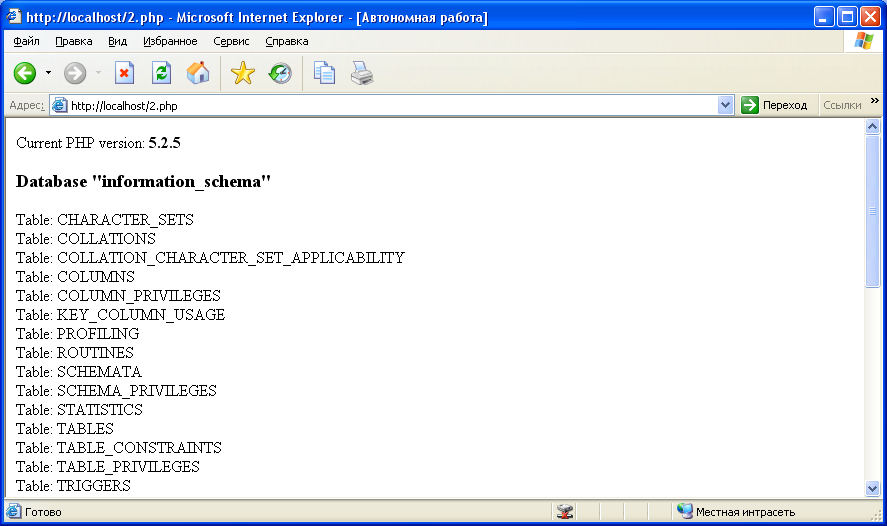Click the Местная интрасеть status text
Viewport: 887px width, 526px height.
click(x=746, y=512)
